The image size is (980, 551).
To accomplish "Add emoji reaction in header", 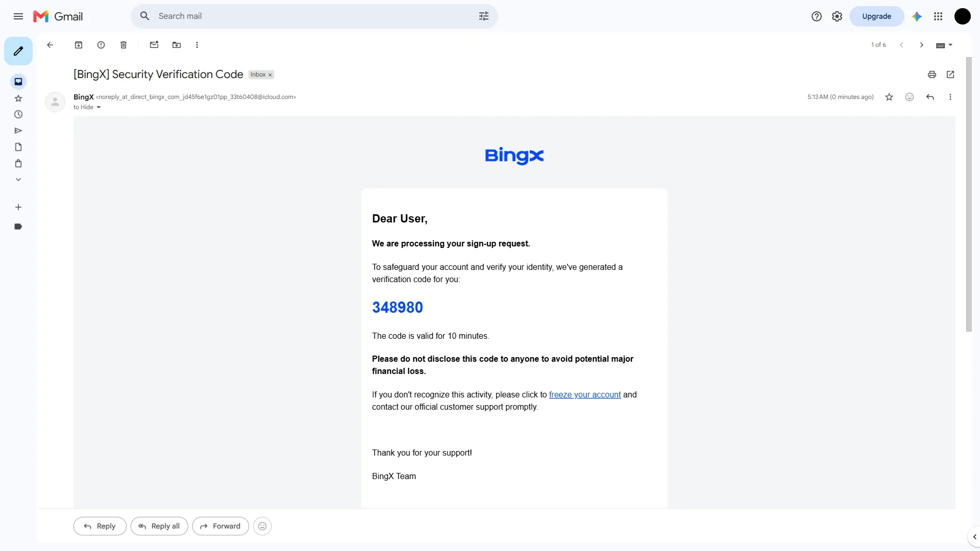I will [910, 97].
